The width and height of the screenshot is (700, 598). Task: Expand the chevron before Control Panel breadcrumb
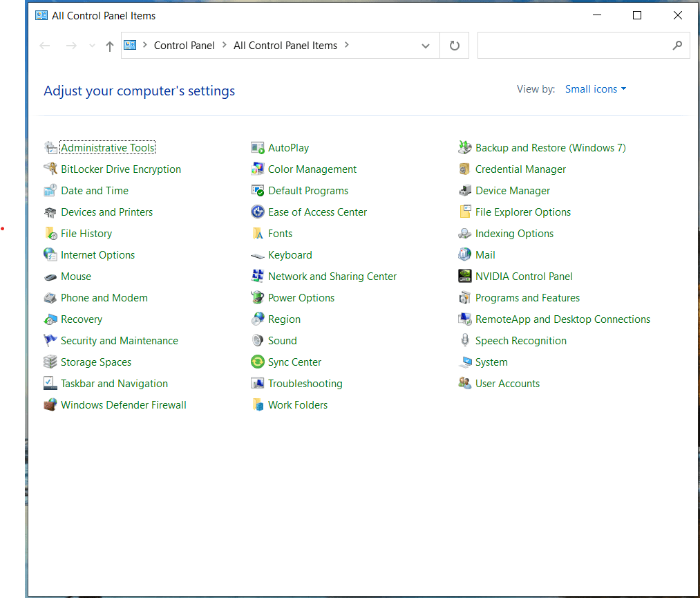(144, 45)
